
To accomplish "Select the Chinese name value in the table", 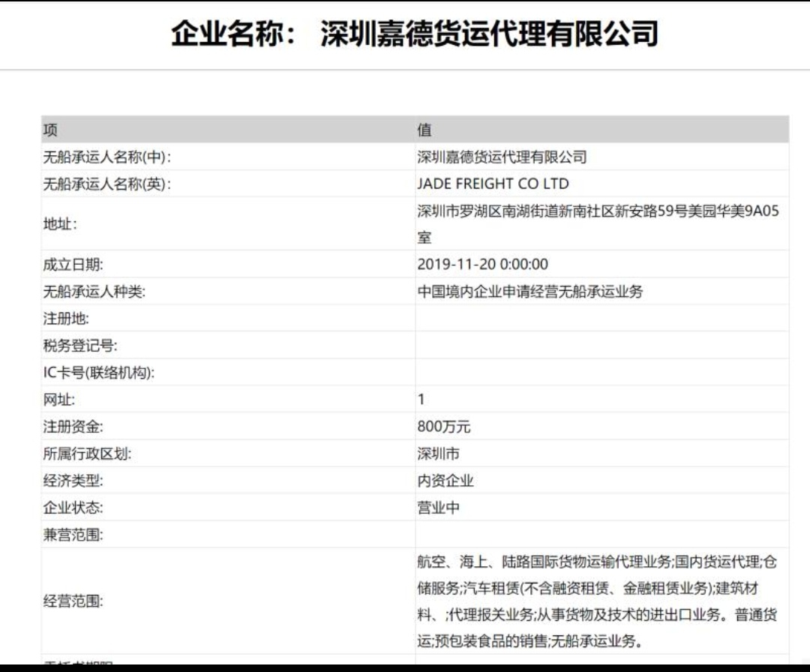I will click(502, 157).
